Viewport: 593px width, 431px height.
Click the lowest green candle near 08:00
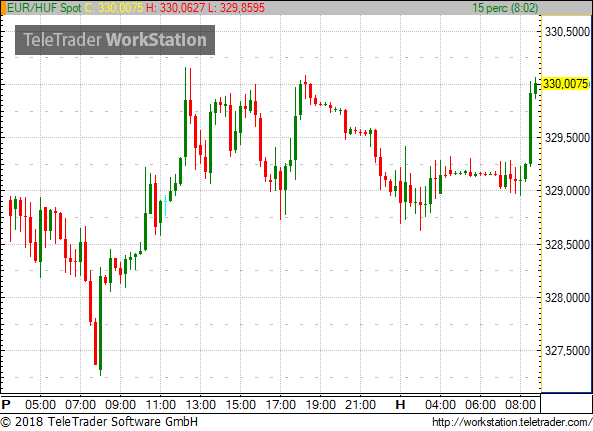coord(101,321)
